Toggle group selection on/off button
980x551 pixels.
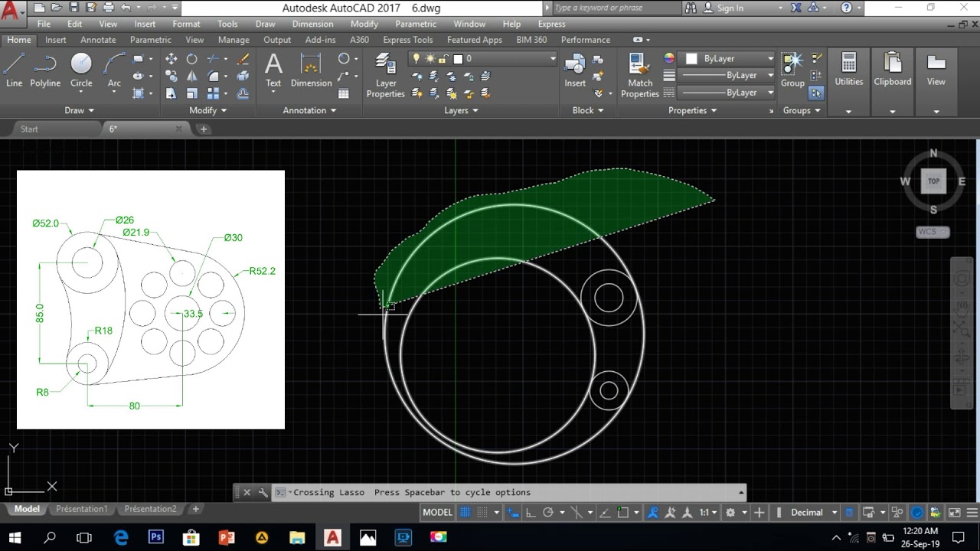[816, 93]
